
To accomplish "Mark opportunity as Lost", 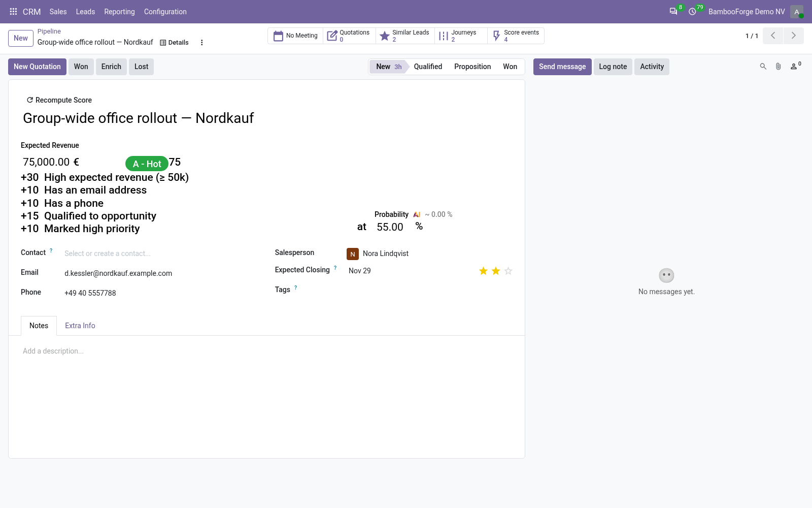I will coord(141,67).
